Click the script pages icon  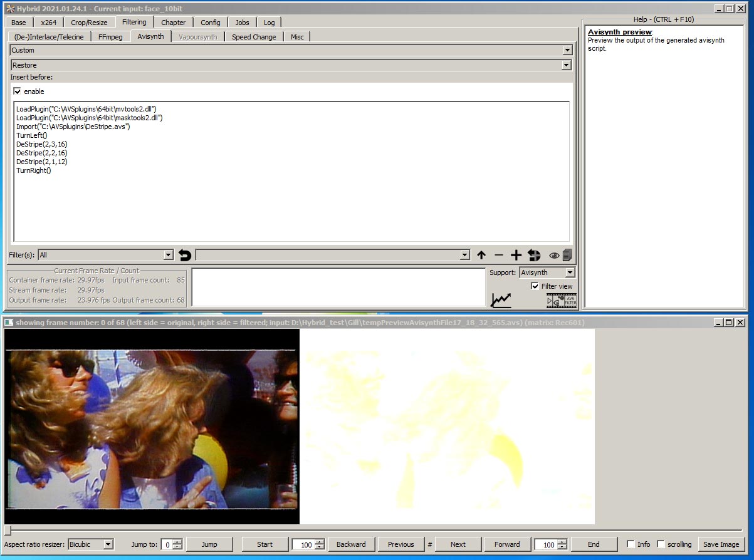(567, 255)
